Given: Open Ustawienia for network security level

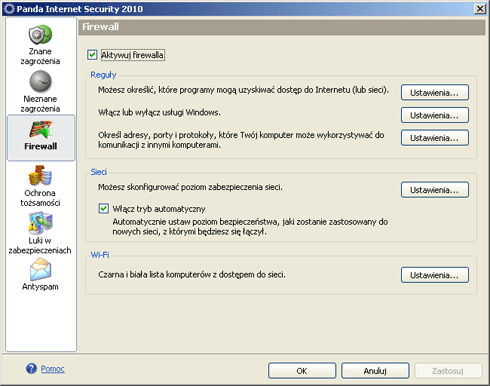Looking at the screenshot, I should 435,190.
